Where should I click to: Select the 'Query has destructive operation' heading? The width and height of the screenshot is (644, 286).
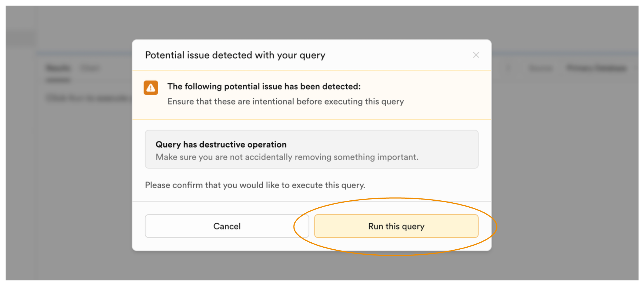click(221, 144)
